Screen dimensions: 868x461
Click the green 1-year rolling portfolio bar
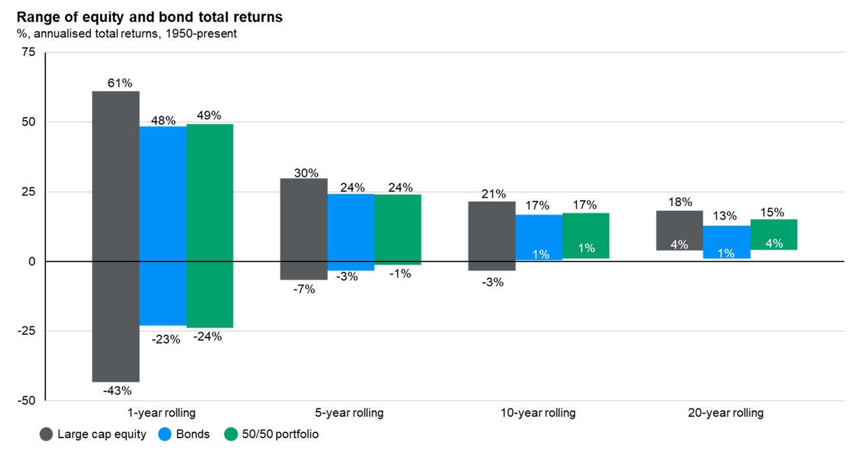210,226
